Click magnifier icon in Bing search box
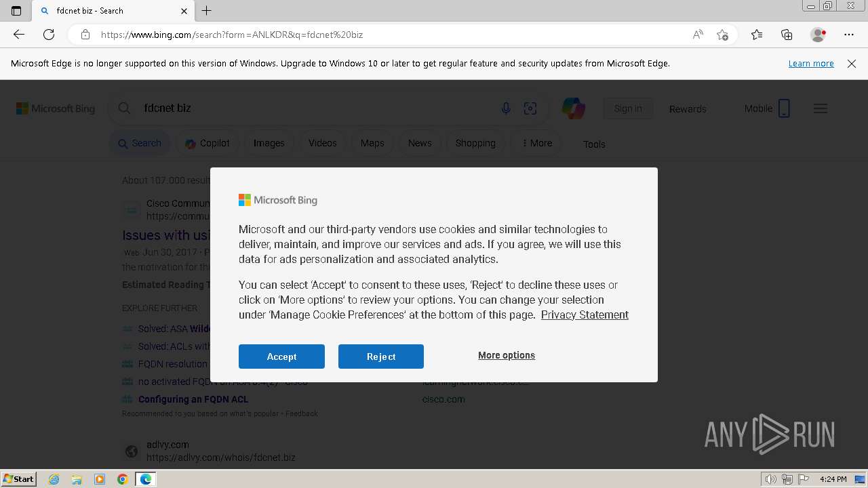Screen dimensions: 868x488 pyautogui.click(x=124, y=108)
